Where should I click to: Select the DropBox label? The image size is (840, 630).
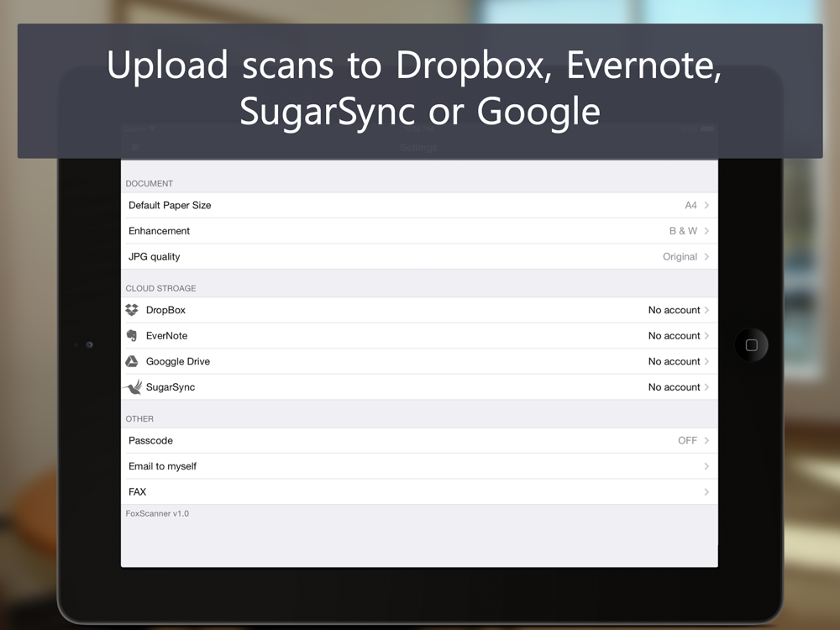(165, 310)
